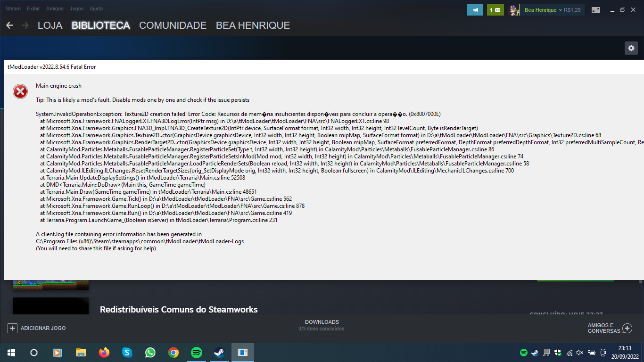Open WhatsApp from the taskbar
The width and height of the screenshot is (644, 362).
coord(150,353)
